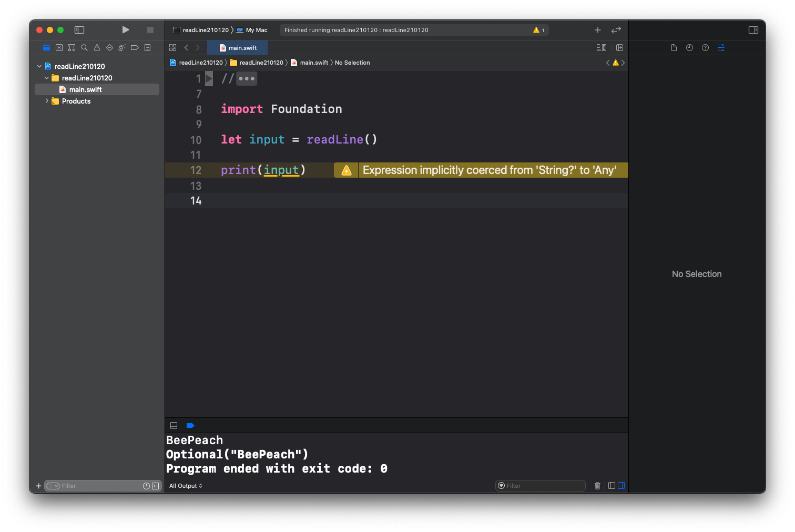Choose the My Mac run destination

coord(252,30)
